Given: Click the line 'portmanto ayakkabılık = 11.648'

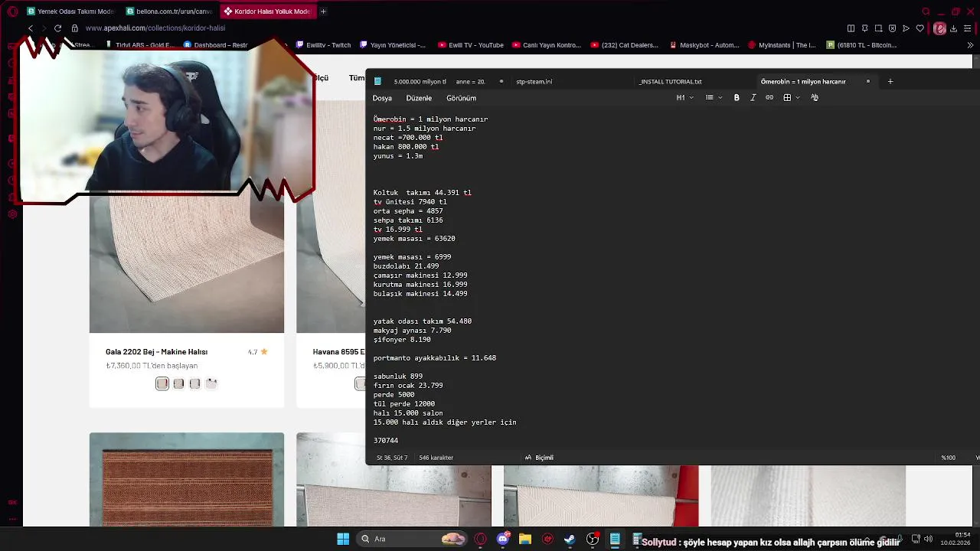Looking at the screenshot, I should click(435, 358).
